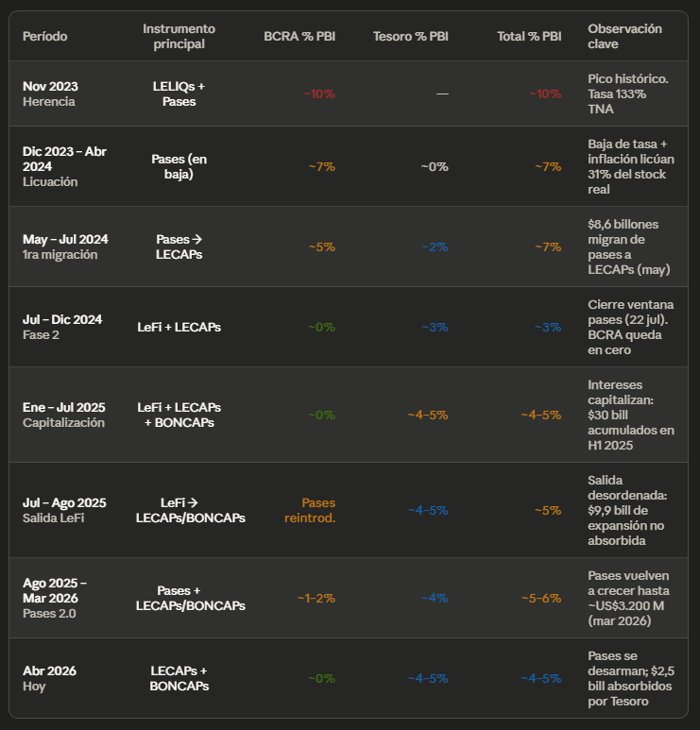Image resolution: width=700 pixels, height=730 pixels.
Task: Select the Pases (en baja) cell
Action: (x=179, y=166)
